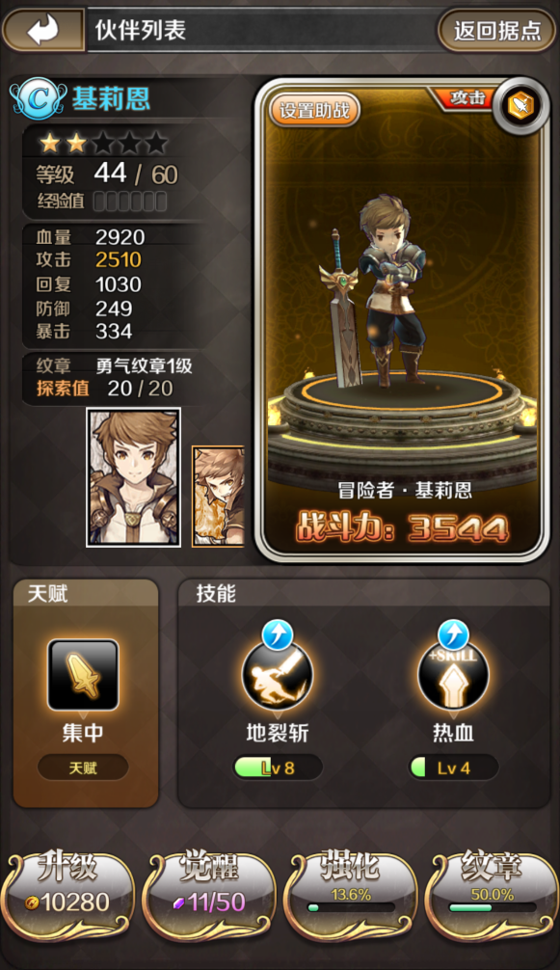This screenshot has width=560, height=970.
Task: Click 返回据点 button
Action: point(497,30)
